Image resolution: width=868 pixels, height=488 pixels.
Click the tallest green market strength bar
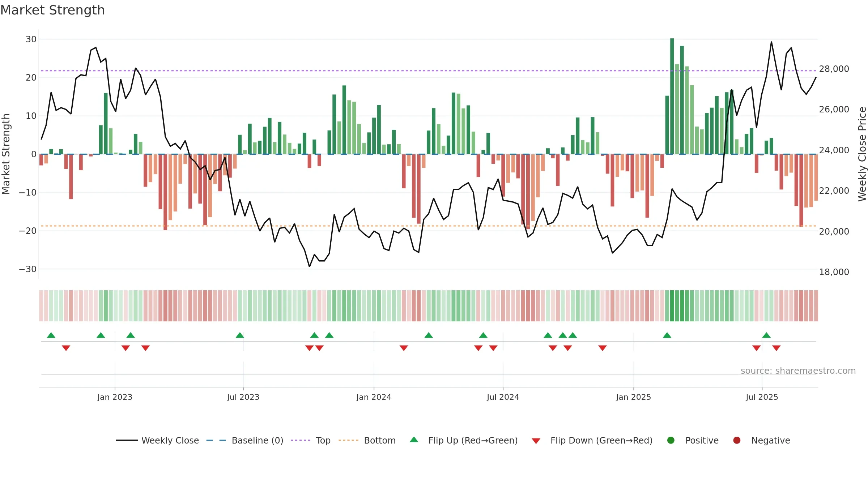[672, 96]
